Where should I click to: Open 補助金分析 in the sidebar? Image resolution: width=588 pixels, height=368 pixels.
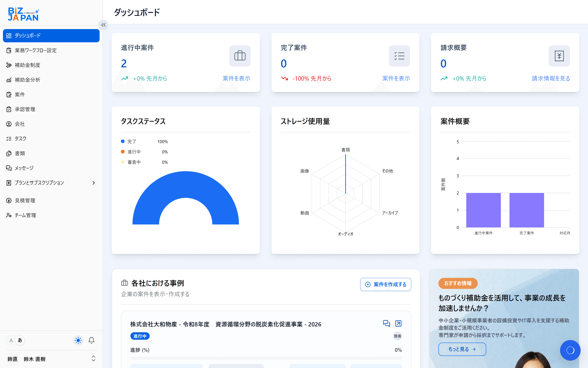point(51,80)
